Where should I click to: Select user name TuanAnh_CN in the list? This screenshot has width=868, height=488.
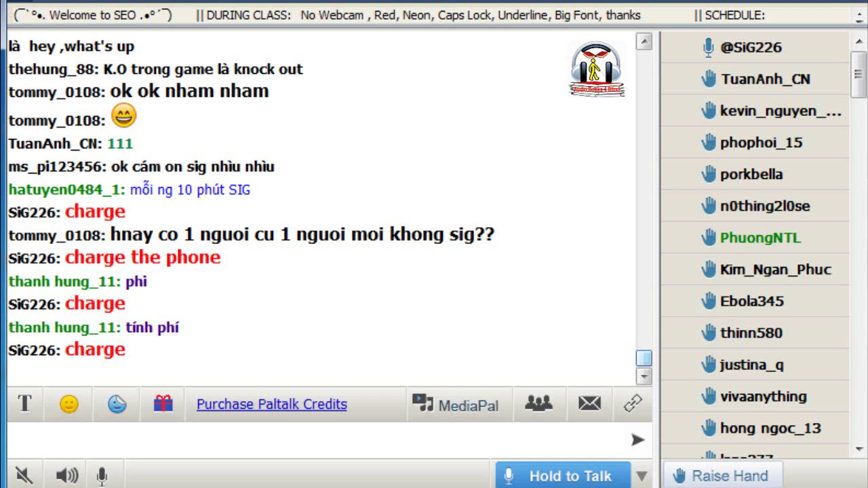coord(766,79)
